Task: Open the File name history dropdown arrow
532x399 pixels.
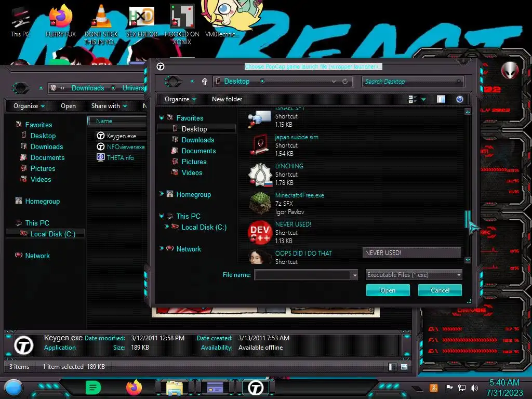Action: point(355,275)
